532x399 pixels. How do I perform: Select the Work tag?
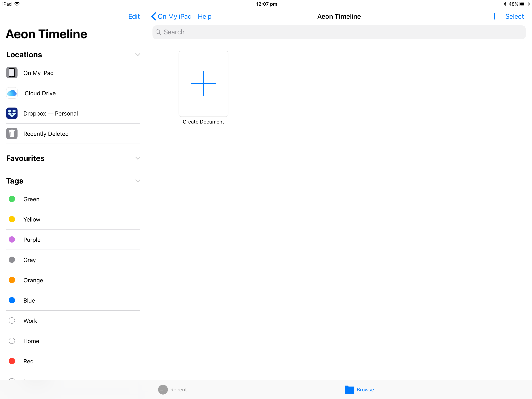tap(31, 321)
